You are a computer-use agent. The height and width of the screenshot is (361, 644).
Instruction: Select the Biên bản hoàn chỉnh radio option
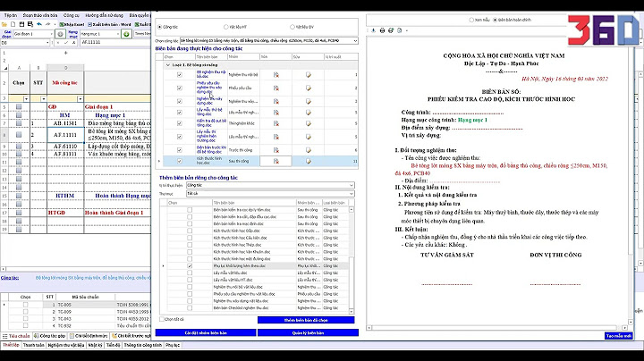click(495, 20)
